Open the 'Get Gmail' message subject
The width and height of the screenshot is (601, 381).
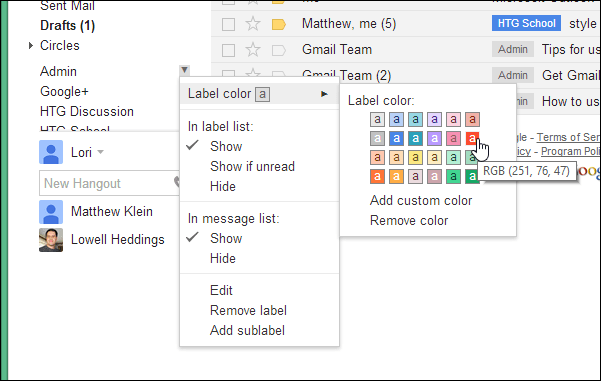571,76
